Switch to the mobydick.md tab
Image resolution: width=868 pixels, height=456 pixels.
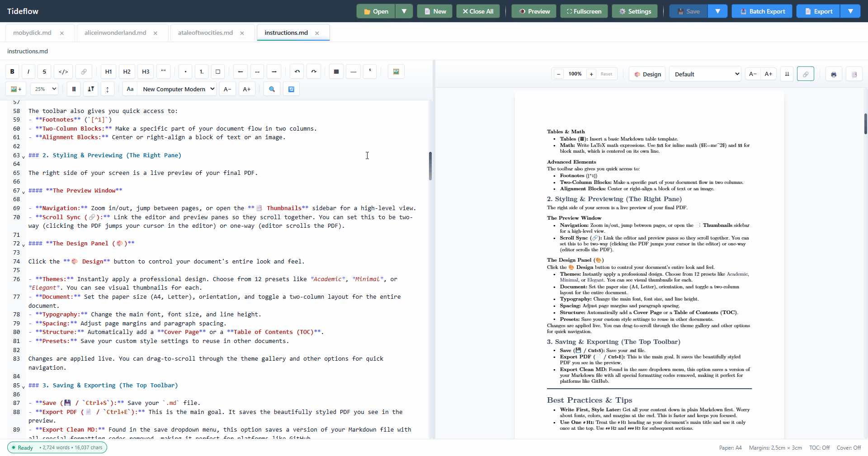coord(32,33)
